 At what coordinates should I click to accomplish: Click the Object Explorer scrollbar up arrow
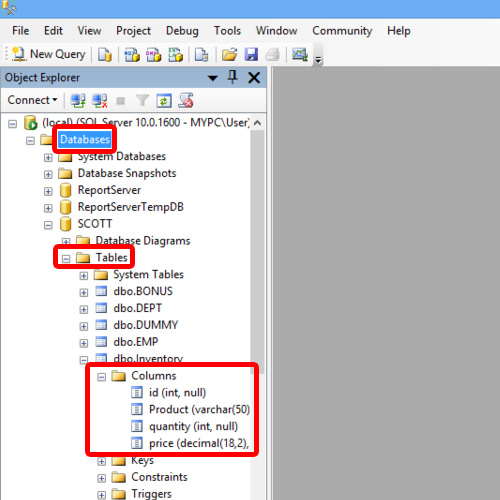[257, 123]
